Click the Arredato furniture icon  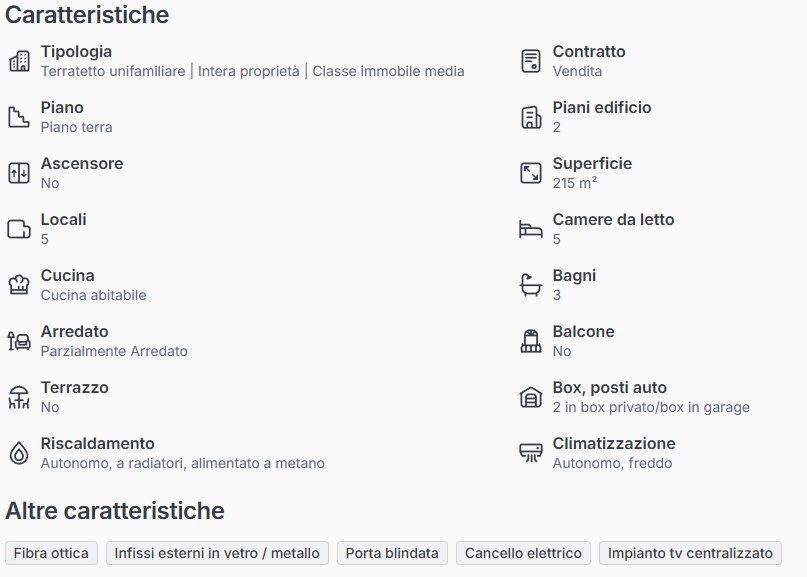[19, 341]
